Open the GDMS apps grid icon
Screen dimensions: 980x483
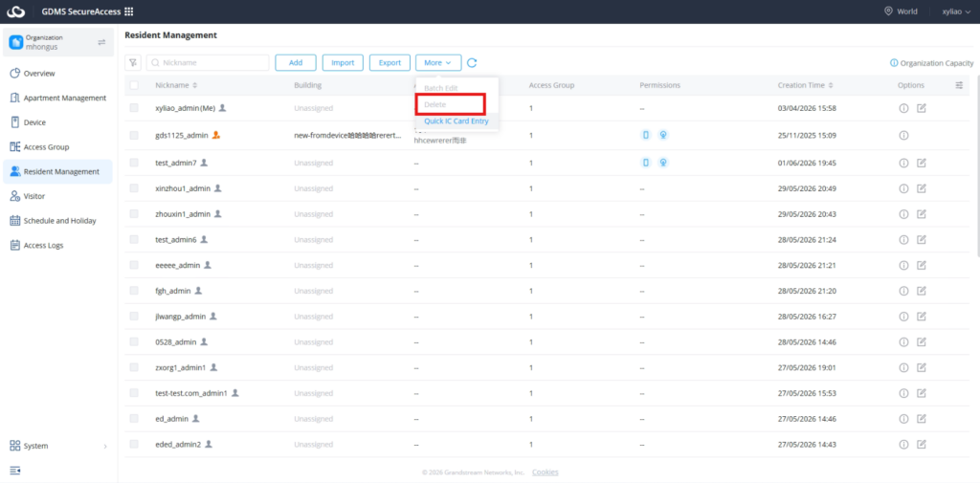pos(129,11)
